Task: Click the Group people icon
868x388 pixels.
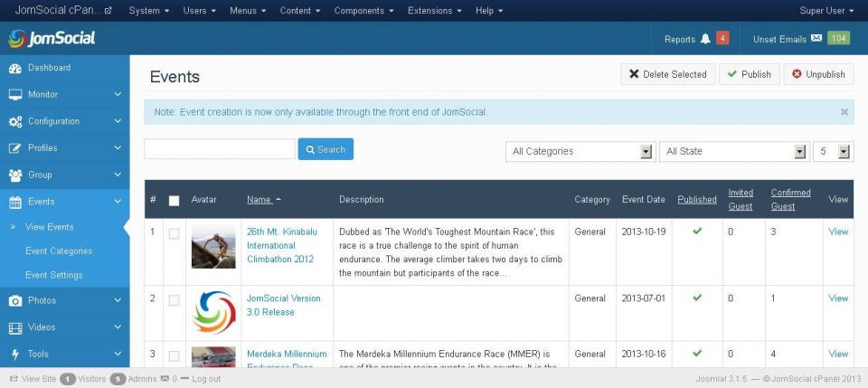Action: click(x=15, y=175)
